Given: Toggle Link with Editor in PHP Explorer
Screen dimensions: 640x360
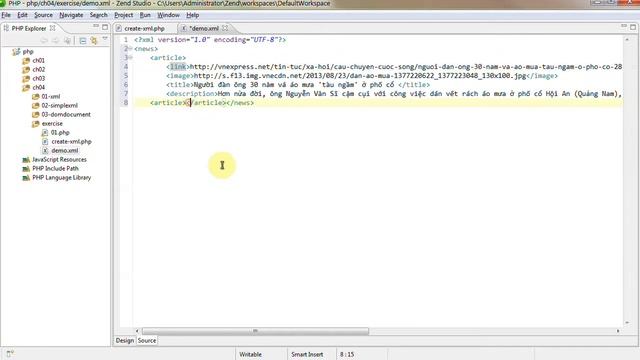Looking at the screenshot, I should coord(94,40).
